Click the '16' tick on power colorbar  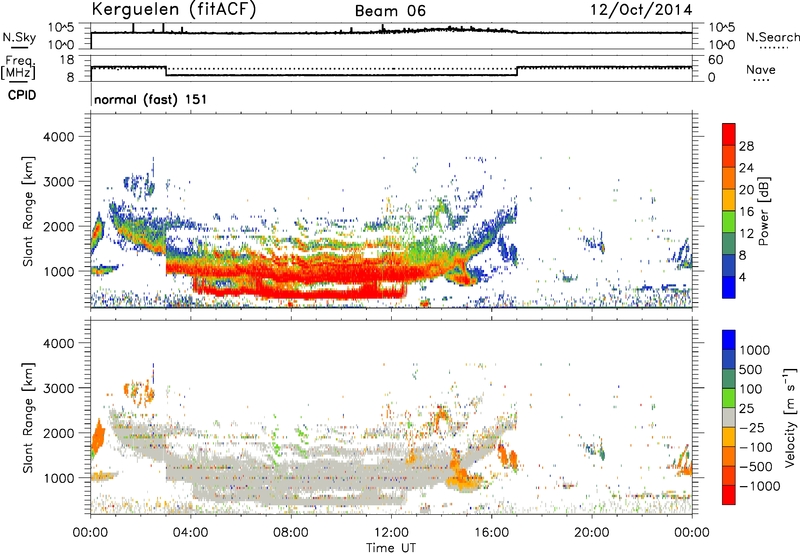[x=746, y=211]
